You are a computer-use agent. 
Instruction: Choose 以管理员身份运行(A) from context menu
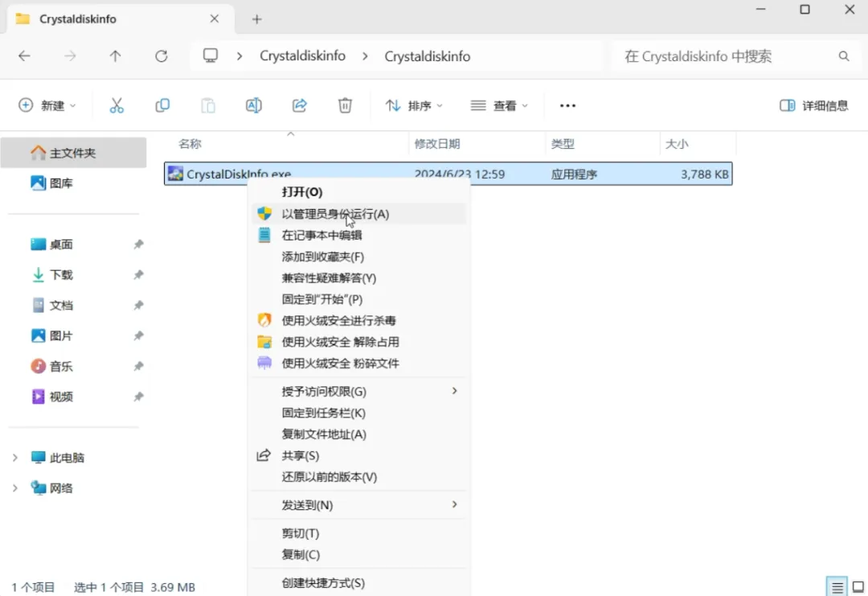(x=358, y=214)
